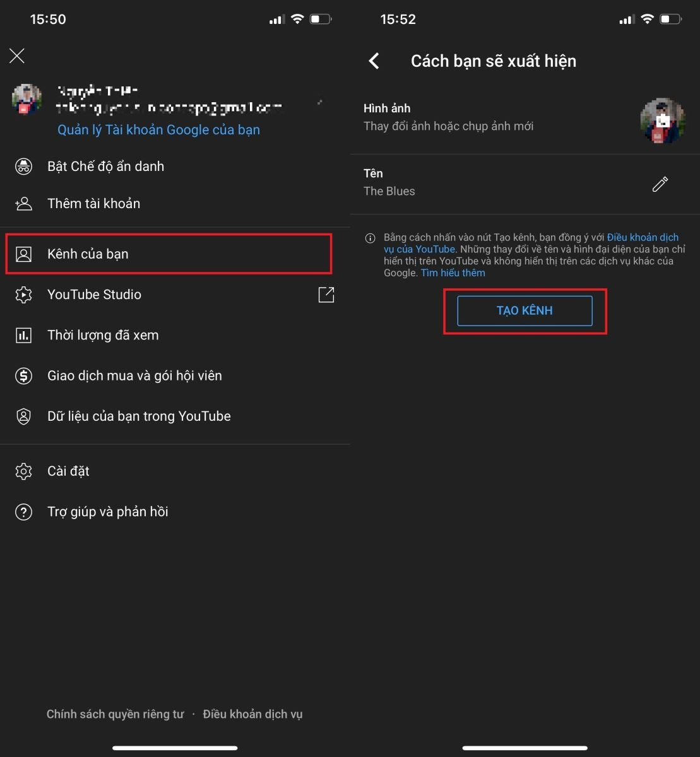Open the Điều khoản dịch vụ của YouTube link
This screenshot has height=757, width=700.
(643, 237)
